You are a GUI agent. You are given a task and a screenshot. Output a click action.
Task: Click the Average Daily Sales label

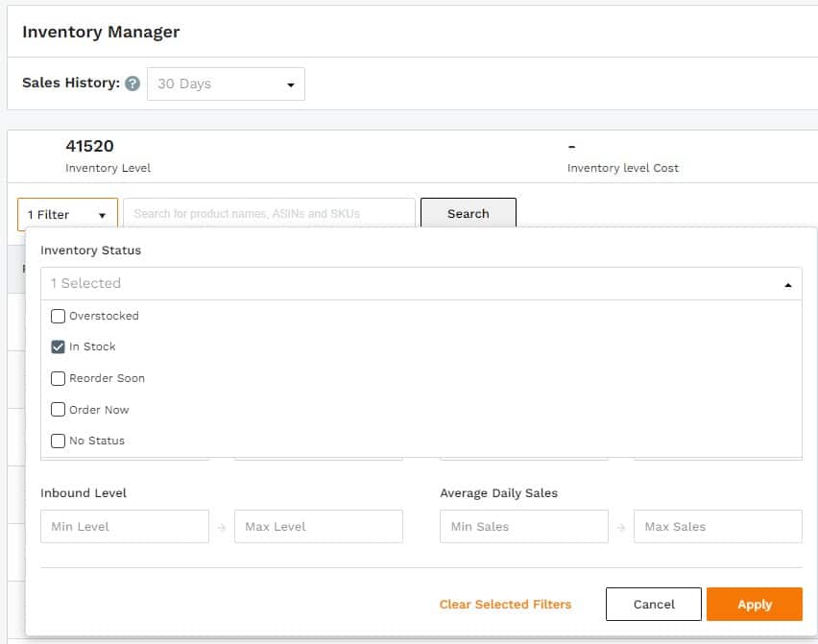pos(498,492)
